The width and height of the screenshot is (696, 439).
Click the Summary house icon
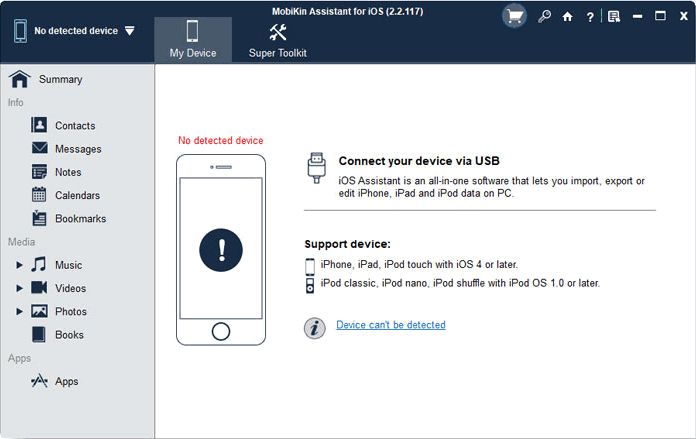pos(20,79)
